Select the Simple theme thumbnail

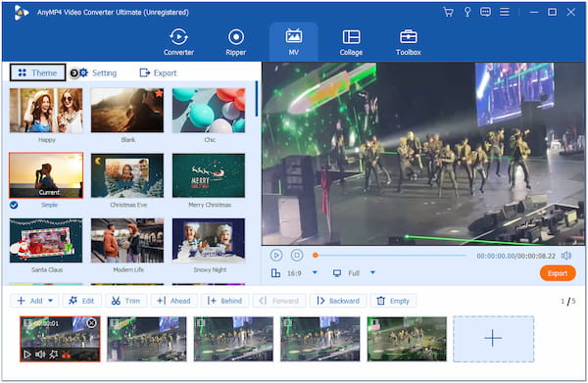pyautogui.click(x=46, y=175)
